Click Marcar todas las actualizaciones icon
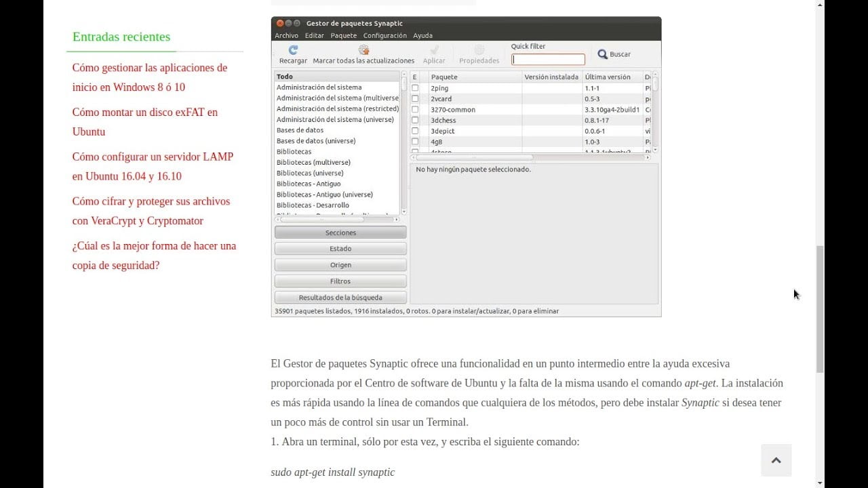Image resolution: width=868 pixels, height=488 pixels. 363,50
